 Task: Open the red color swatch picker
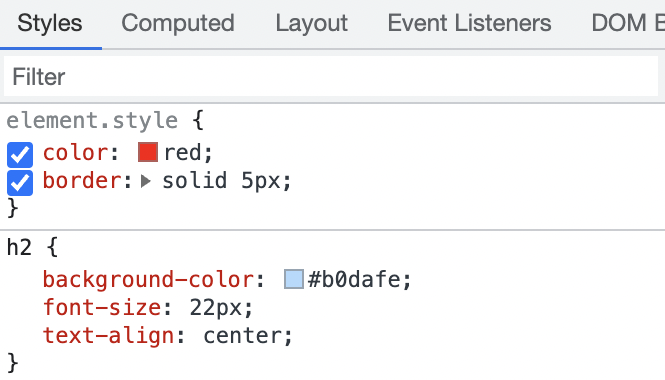[x=148, y=152]
